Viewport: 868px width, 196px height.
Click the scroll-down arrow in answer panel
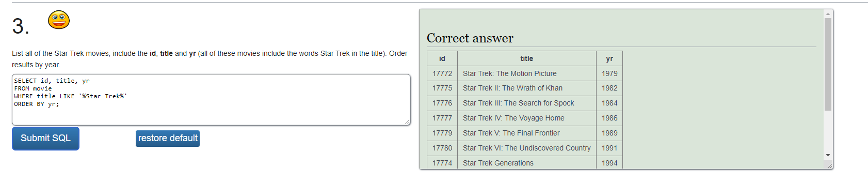click(828, 155)
